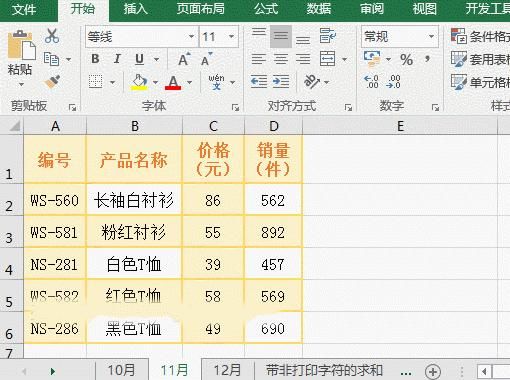The image size is (510, 380).
Task: Apply comma style
Action: [x=428, y=60]
